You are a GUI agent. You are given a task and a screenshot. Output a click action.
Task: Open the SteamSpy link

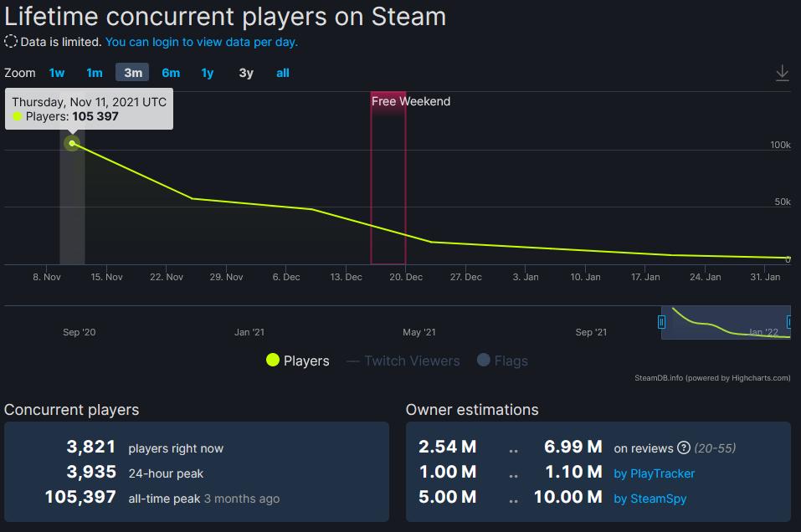[650, 499]
